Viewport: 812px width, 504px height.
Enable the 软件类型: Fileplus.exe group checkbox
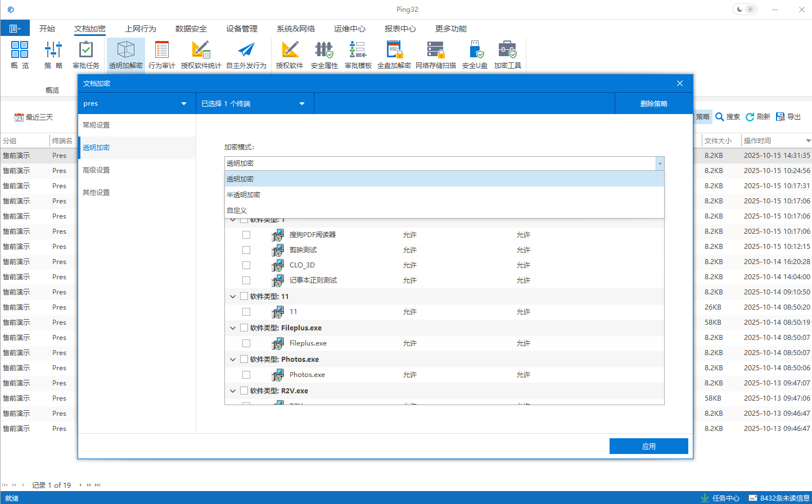coord(244,328)
